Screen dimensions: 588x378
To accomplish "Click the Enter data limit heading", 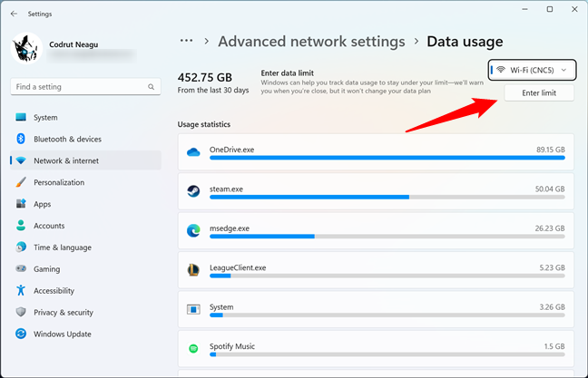I will point(288,73).
